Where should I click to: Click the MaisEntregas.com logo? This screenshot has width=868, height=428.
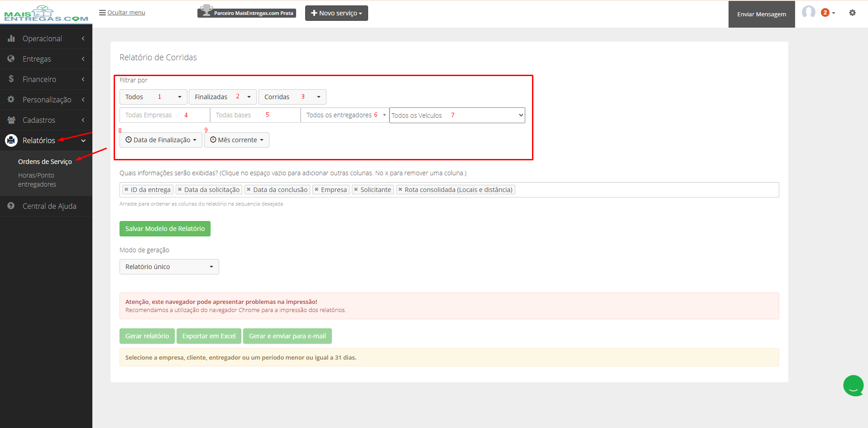[46, 14]
